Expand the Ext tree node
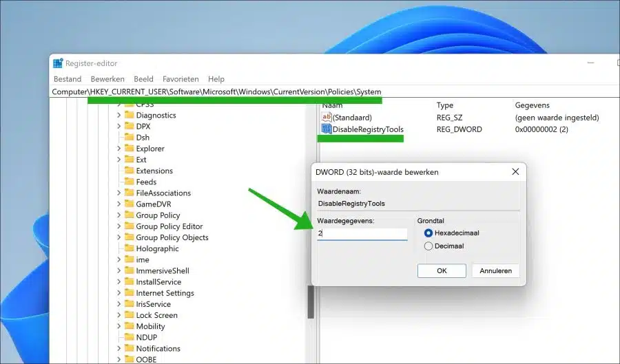Screen dimensions: 620x364 tap(119, 159)
